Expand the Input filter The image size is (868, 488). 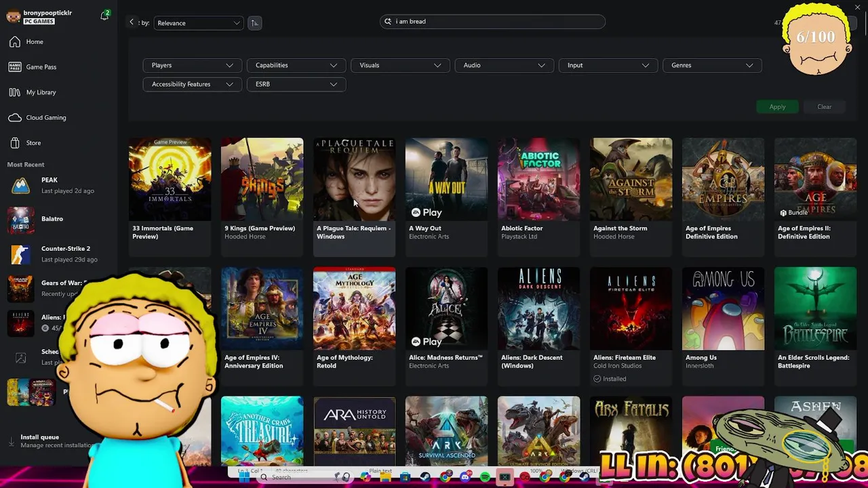(608, 66)
